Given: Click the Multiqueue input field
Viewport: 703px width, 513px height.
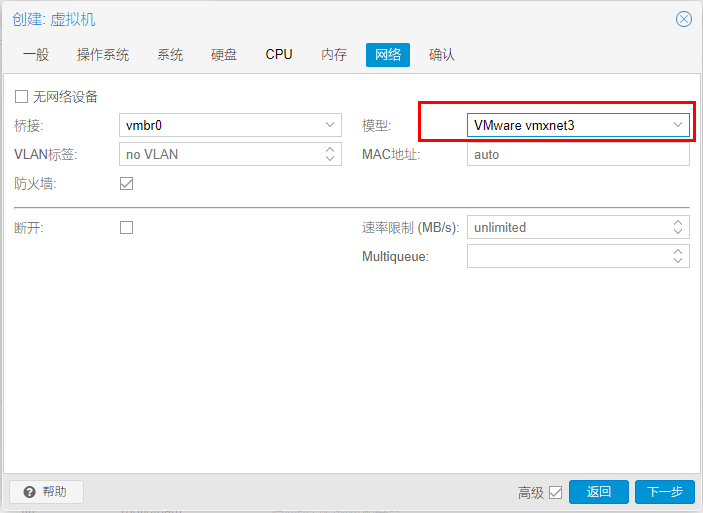Looking at the screenshot, I should click(569, 256).
